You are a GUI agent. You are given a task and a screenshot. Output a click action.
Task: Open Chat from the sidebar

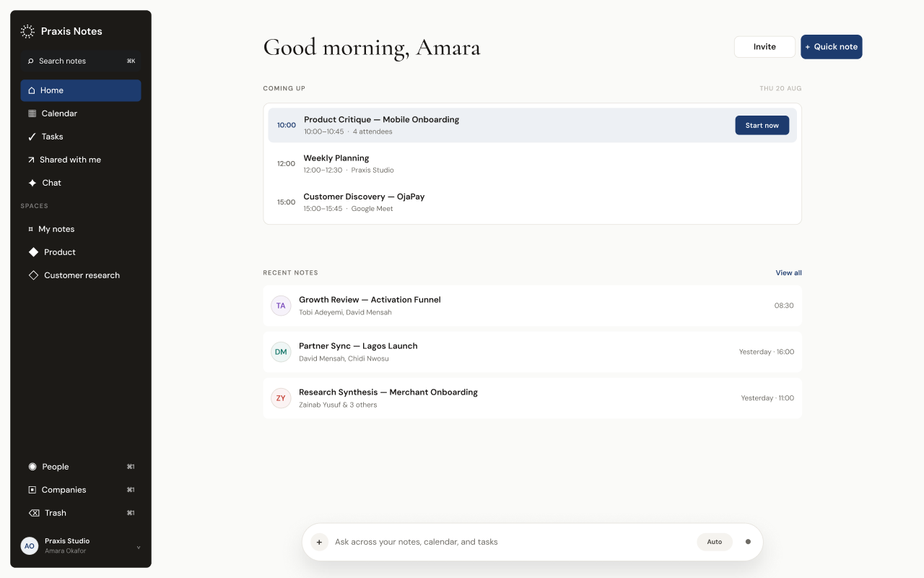[x=81, y=183]
